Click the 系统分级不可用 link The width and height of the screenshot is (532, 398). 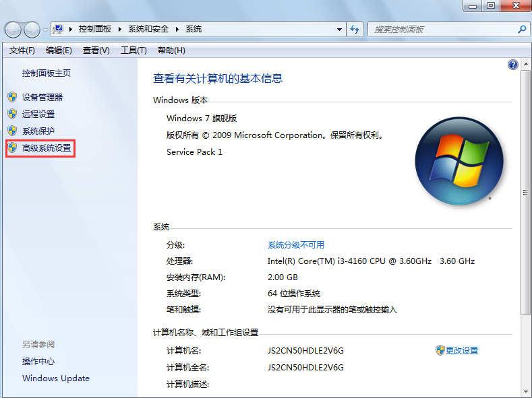[295, 244]
